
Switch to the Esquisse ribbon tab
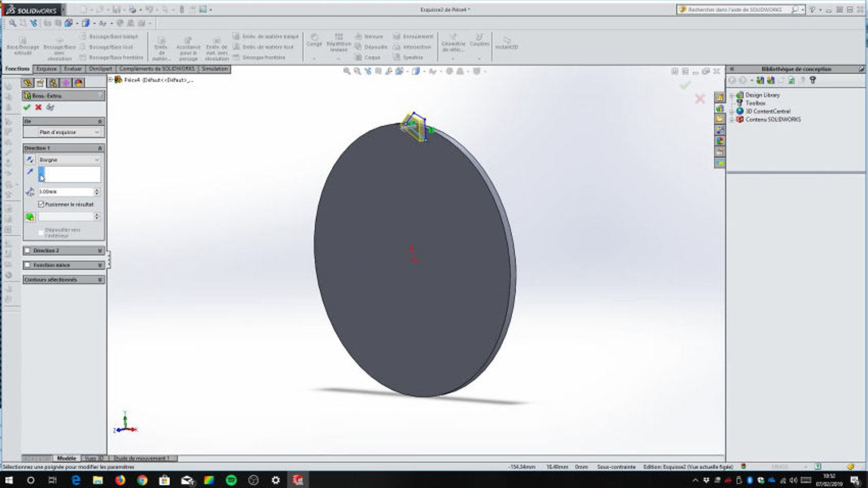(x=47, y=69)
